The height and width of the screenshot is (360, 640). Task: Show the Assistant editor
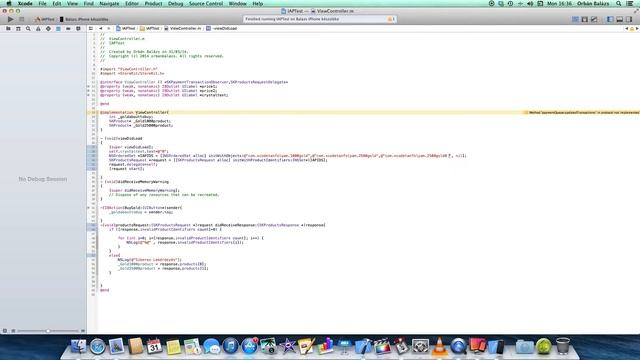point(584,19)
